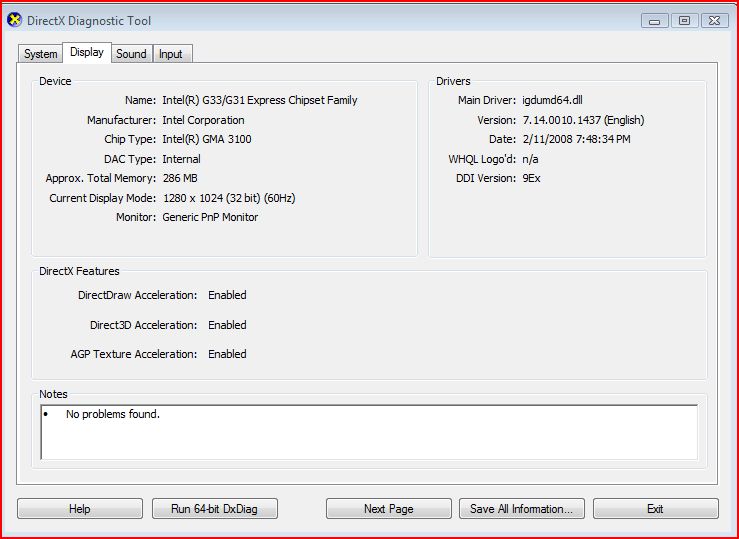This screenshot has width=739, height=539.
Task: Click DirectDraw Acceleration 'Enabled' value
Action: 227,295
